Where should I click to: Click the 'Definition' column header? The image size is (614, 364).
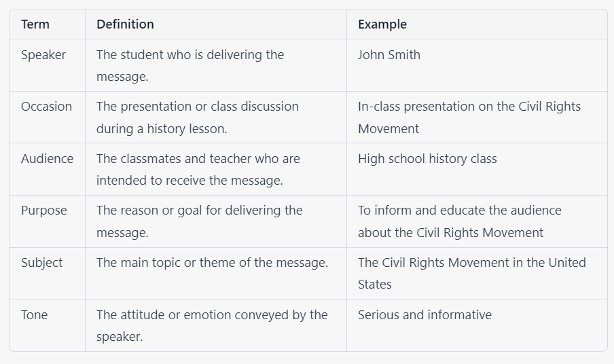125,24
